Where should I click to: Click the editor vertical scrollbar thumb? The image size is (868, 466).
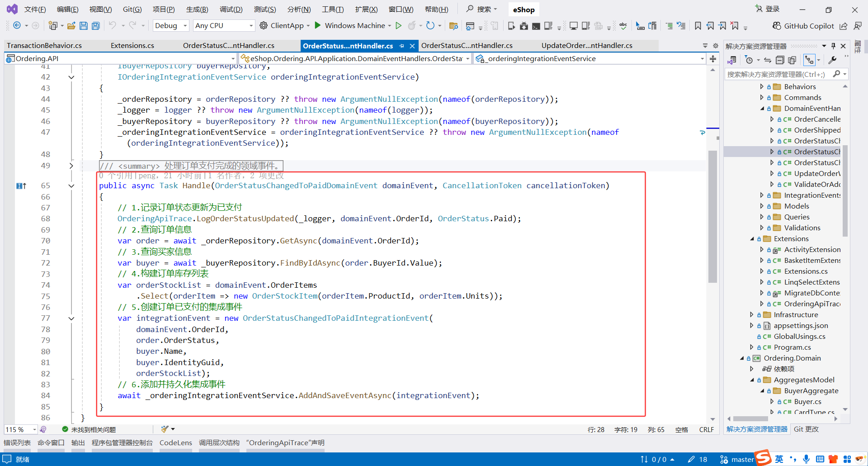[x=713, y=216]
